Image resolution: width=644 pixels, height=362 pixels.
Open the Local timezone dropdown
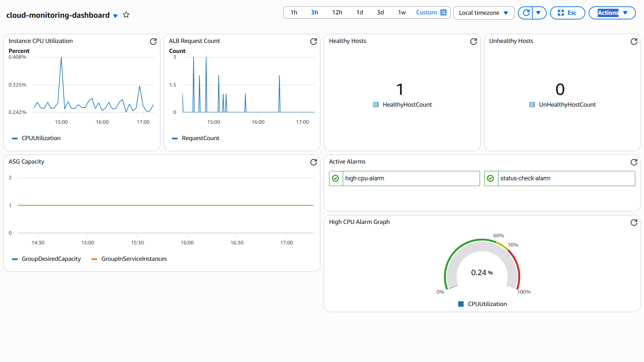point(484,13)
